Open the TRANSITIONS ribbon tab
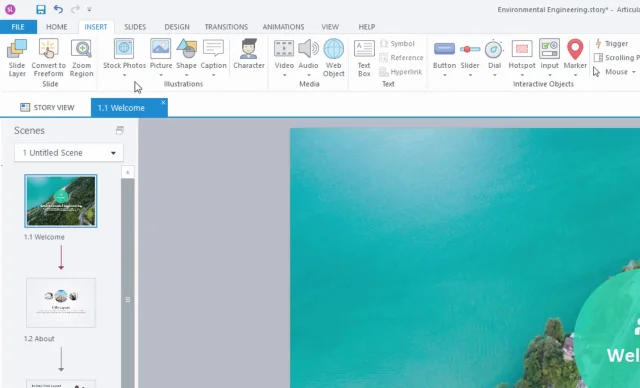 pos(226,27)
